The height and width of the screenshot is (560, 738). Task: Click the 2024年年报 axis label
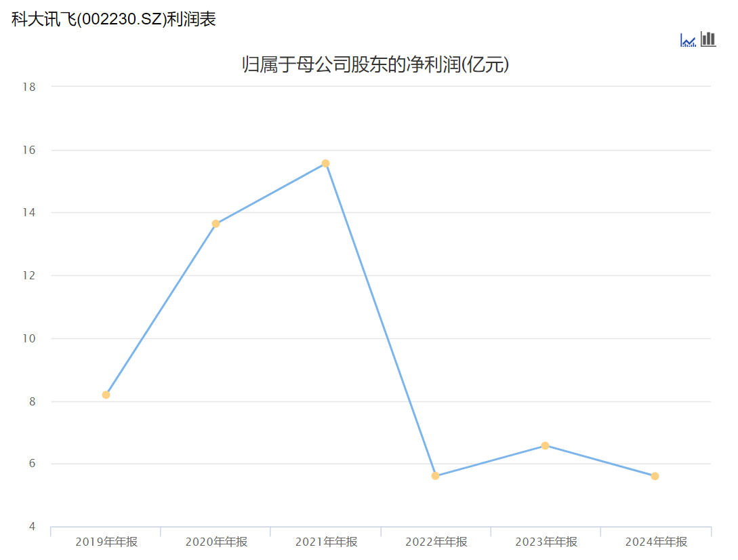(656, 542)
